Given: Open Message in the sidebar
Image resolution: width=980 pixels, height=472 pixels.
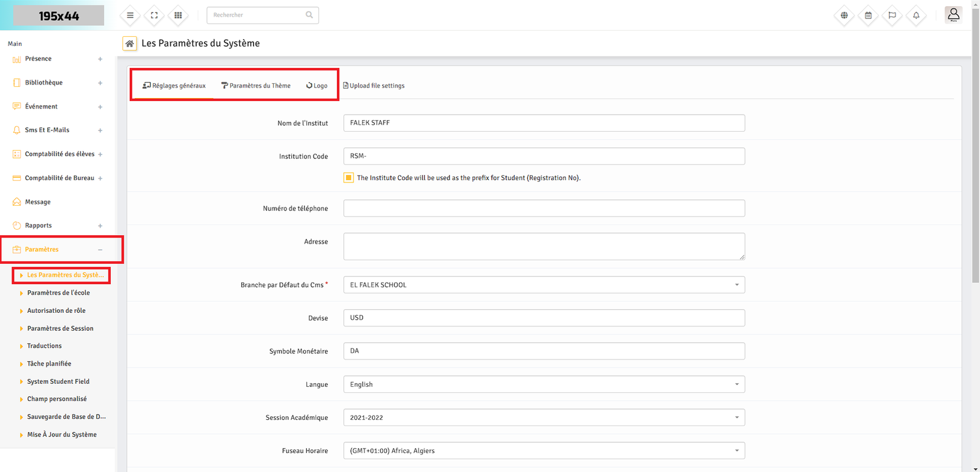Looking at the screenshot, I should tap(38, 202).
